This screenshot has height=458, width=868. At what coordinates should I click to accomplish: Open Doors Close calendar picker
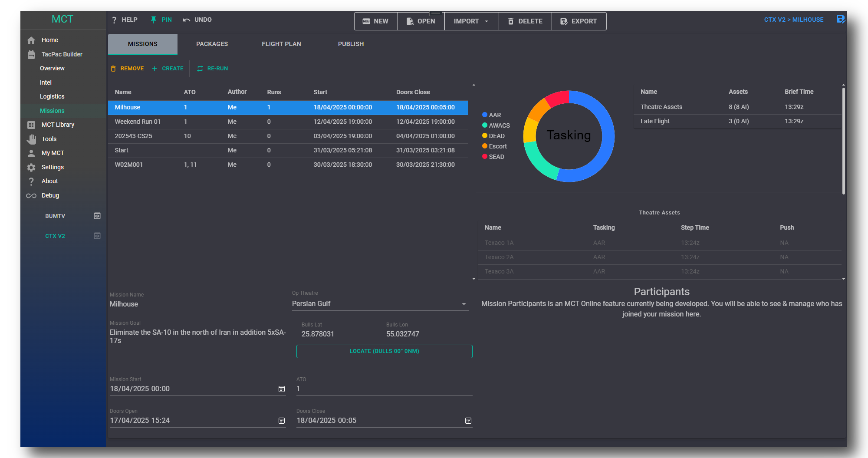coord(468,421)
